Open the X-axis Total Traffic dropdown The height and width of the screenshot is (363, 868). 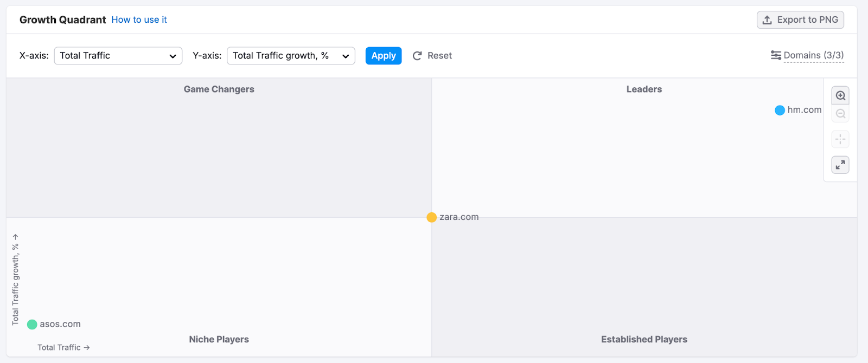(118, 56)
